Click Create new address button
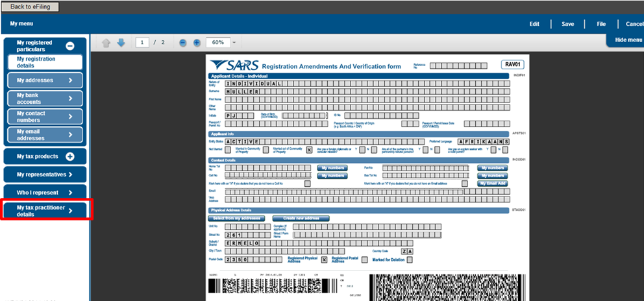Image resolution: width=644 pixels, height=301 pixels. [x=301, y=218]
